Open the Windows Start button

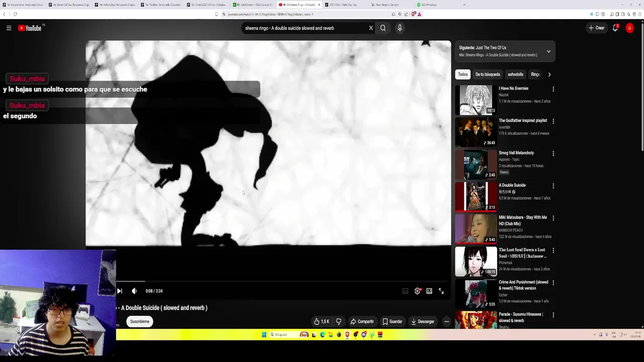(264, 335)
